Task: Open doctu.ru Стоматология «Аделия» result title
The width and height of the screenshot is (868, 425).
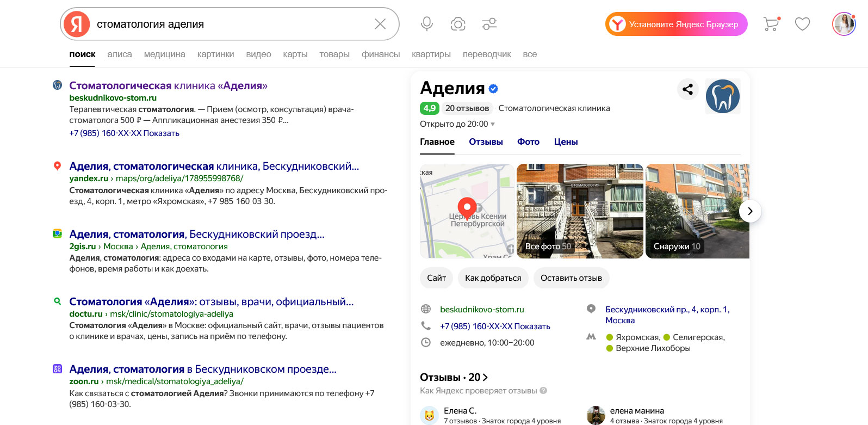Action: point(211,302)
